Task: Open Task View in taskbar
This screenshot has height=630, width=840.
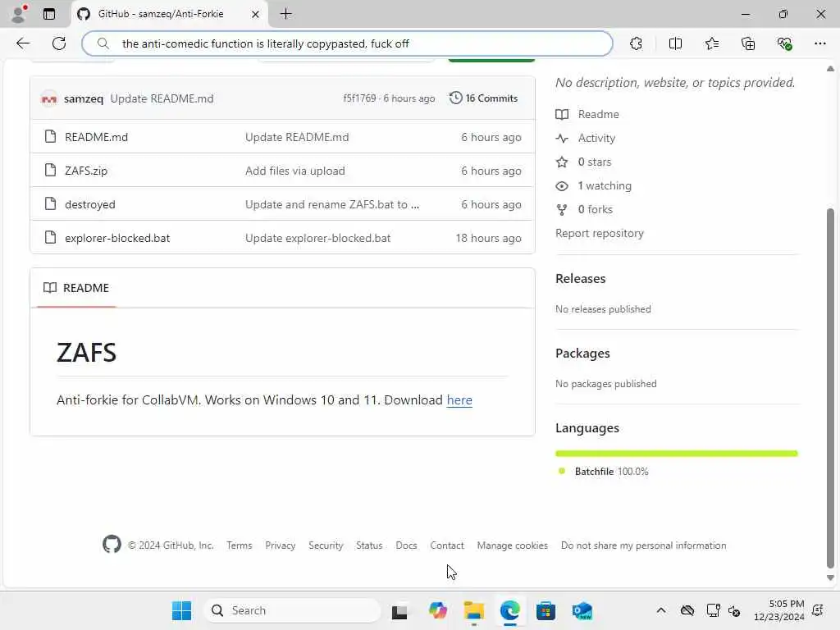Action: coord(399,611)
